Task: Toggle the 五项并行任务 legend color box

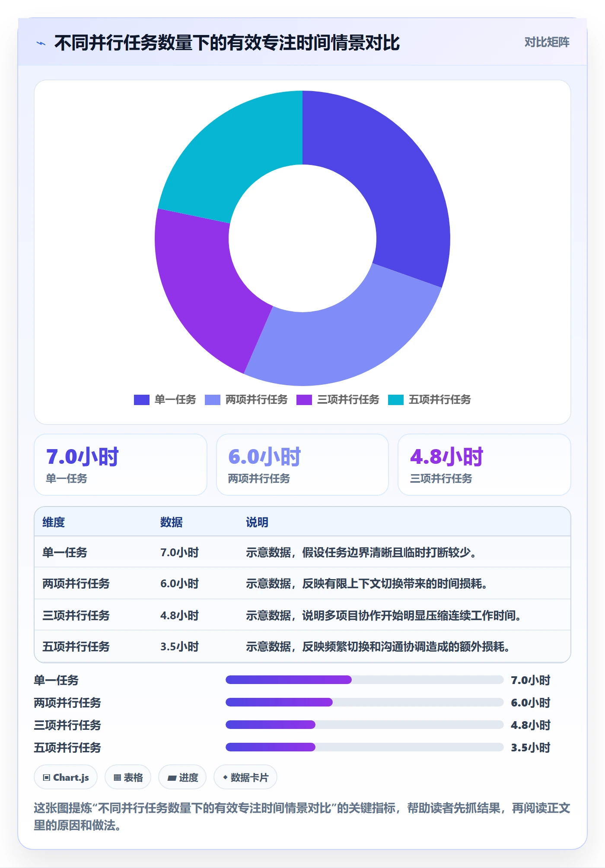Action: tap(395, 400)
